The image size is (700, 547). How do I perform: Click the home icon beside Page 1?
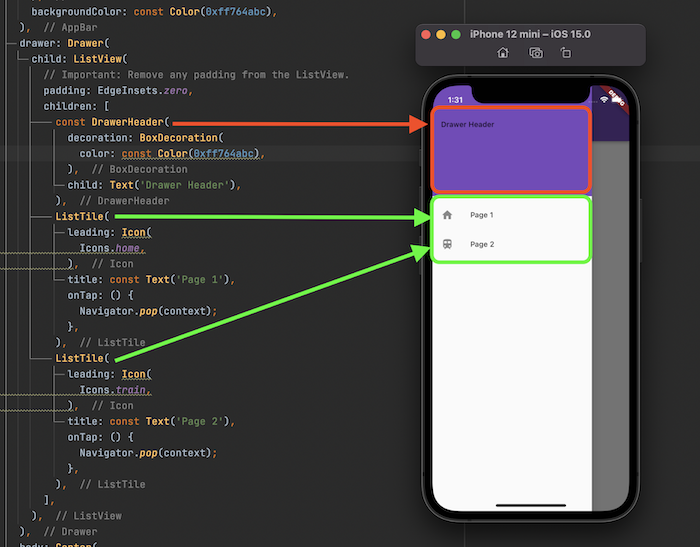(x=447, y=215)
